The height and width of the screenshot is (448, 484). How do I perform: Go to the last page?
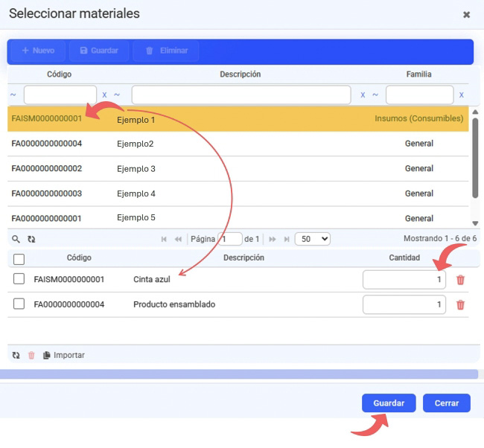[287, 239]
